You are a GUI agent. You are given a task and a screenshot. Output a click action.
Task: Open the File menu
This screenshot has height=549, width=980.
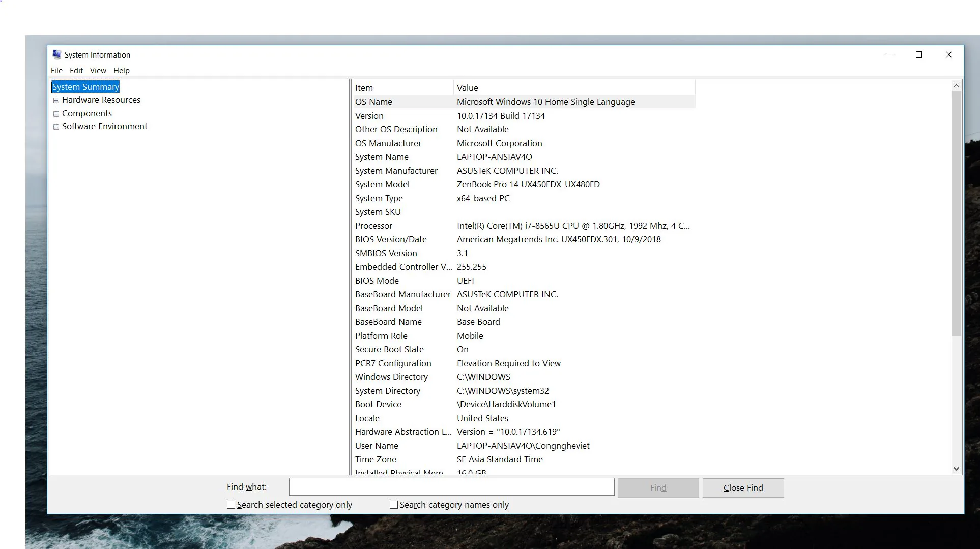pos(56,71)
